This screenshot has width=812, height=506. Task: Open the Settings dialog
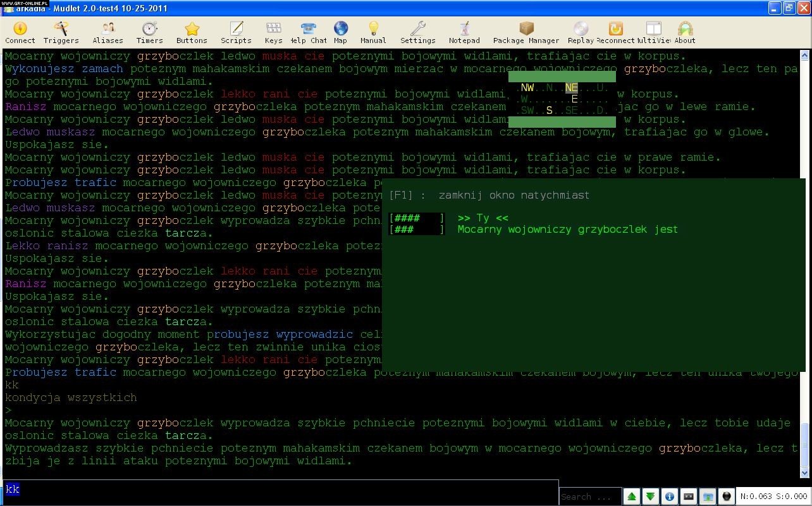pyautogui.click(x=417, y=32)
